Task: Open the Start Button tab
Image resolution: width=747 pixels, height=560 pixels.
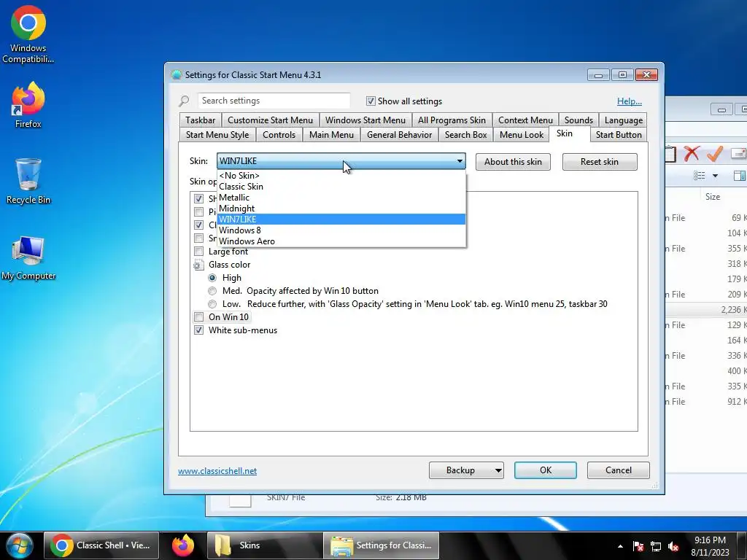Action: pyautogui.click(x=619, y=135)
